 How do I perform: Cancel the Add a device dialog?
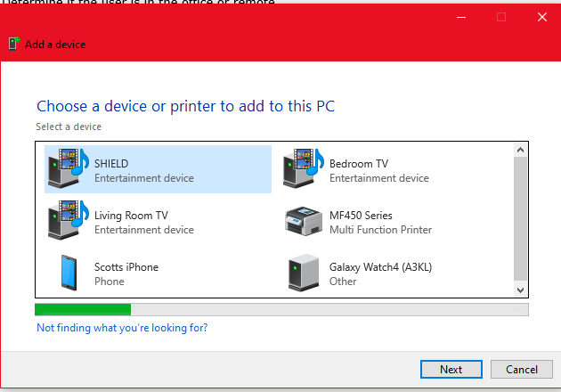pyautogui.click(x=522, y=369)
